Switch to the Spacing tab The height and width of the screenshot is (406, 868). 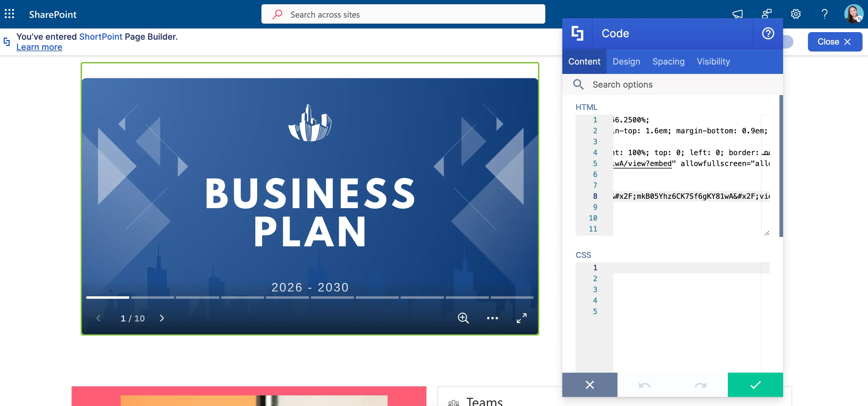click(668, 61)
